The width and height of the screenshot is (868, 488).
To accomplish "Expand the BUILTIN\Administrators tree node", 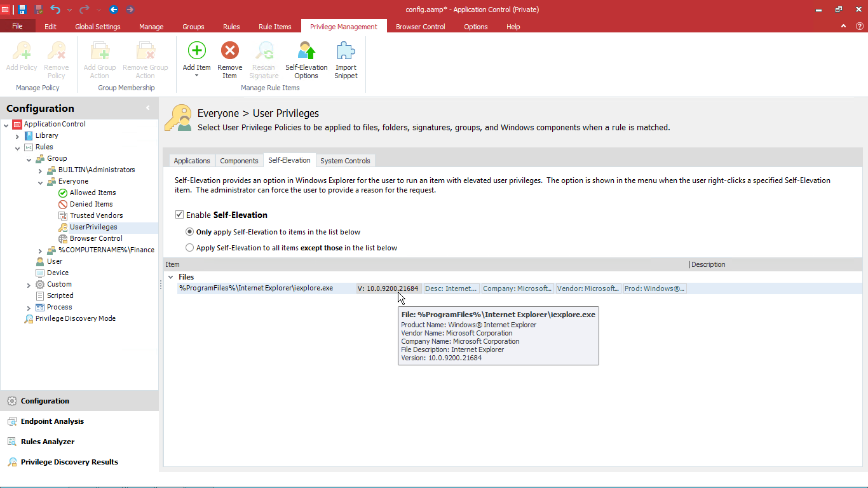I will tap(41, 170).
